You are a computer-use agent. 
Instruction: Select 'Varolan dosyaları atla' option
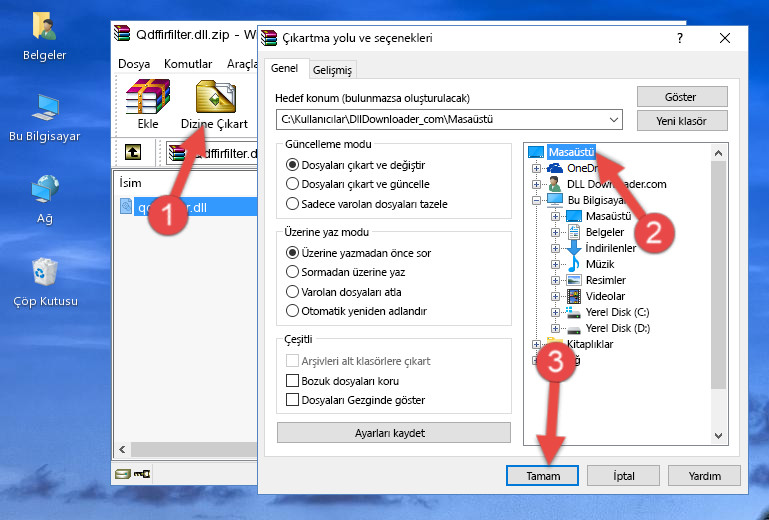pyautogui.click(x=292, y=292)
